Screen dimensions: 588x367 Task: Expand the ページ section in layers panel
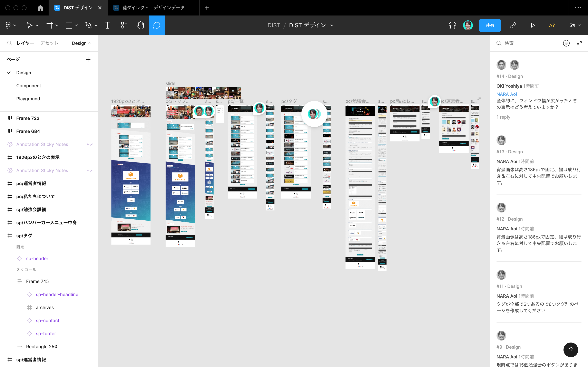[13, 59]
